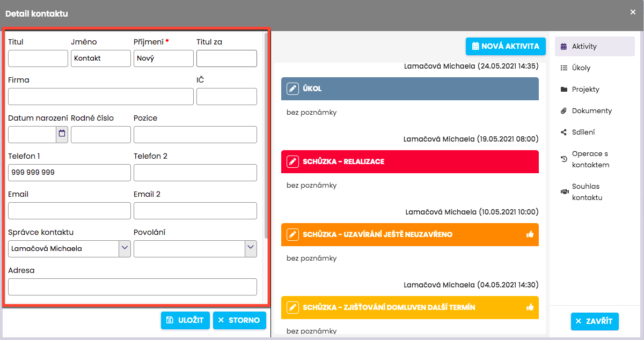The width and height of the screenshot is (644, 340).
Task: Open the Projekty section
Action: [585, 90]
